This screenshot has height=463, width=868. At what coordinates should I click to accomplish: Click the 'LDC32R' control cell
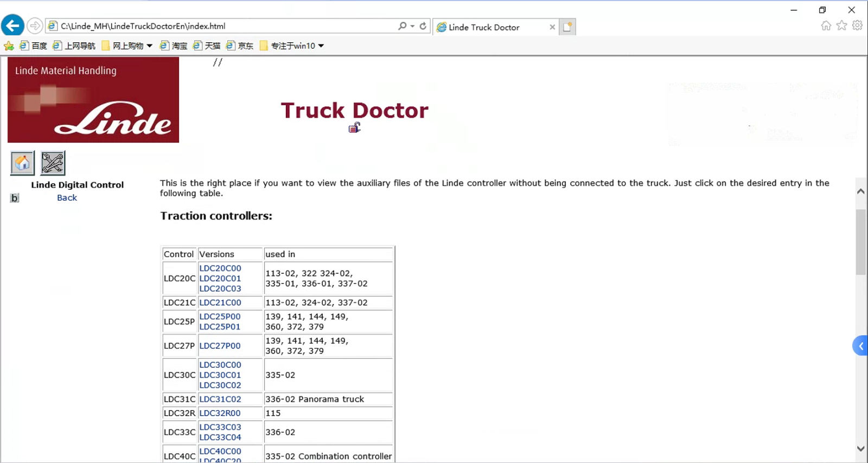click(x=180, y=413)
